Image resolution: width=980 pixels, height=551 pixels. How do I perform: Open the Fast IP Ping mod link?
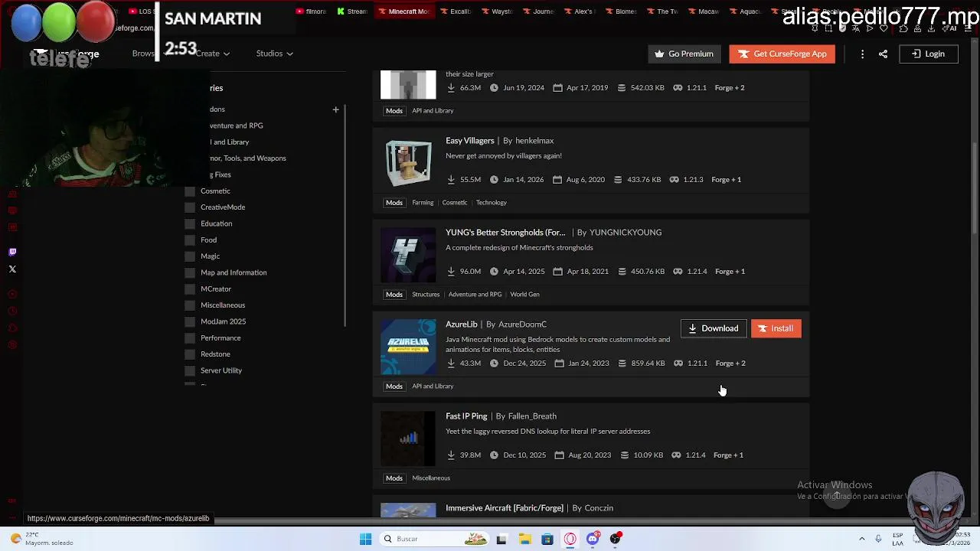(466, 416)
